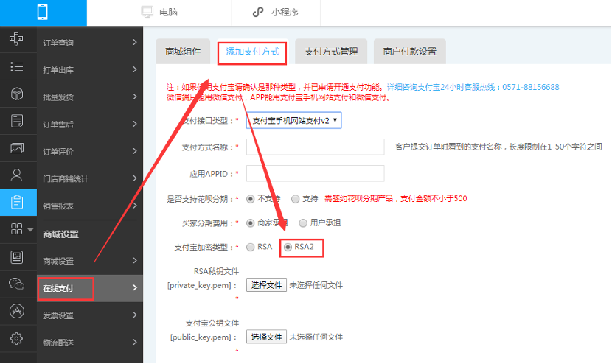Open the user person sidebar icon

pos(16,175)
